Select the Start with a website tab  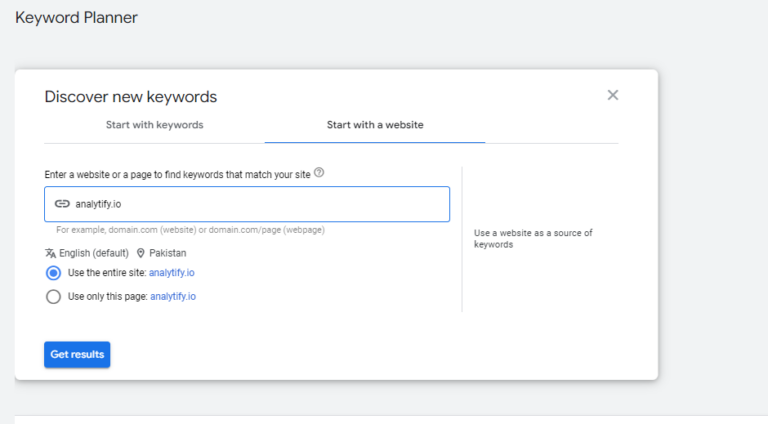coord(375,125)
